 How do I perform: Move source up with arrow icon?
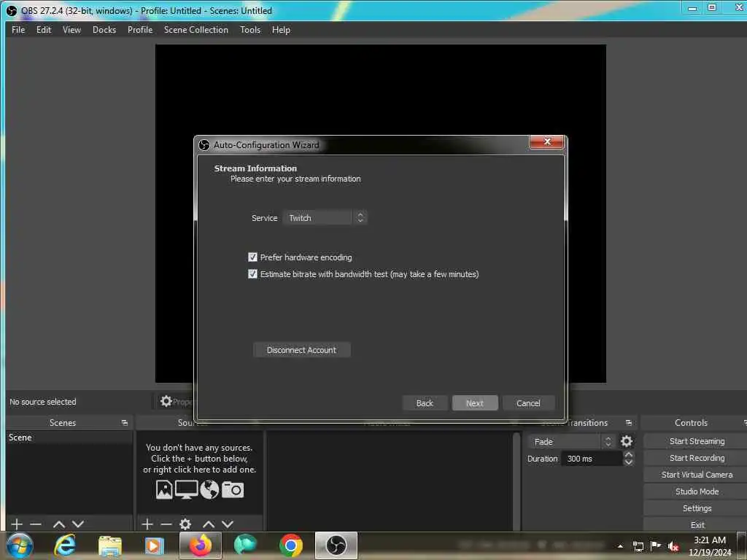point(209,524)
